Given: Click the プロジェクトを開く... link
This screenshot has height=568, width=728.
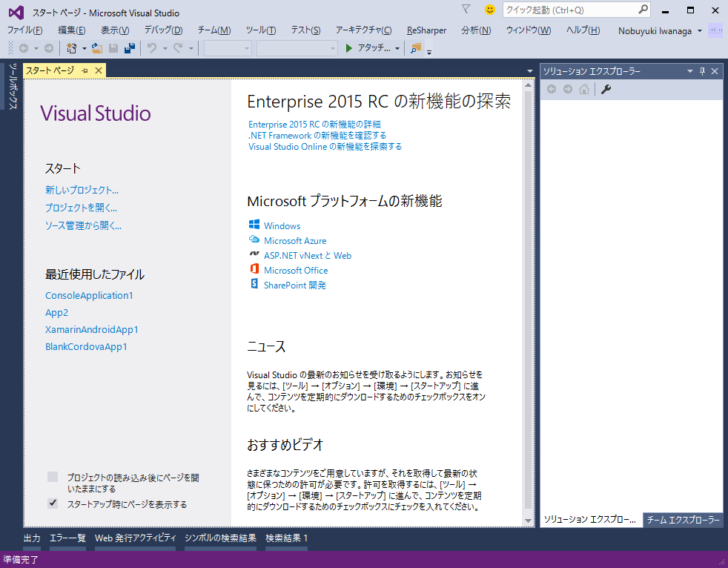Looking at the screenshot, I should pos(81,208).
